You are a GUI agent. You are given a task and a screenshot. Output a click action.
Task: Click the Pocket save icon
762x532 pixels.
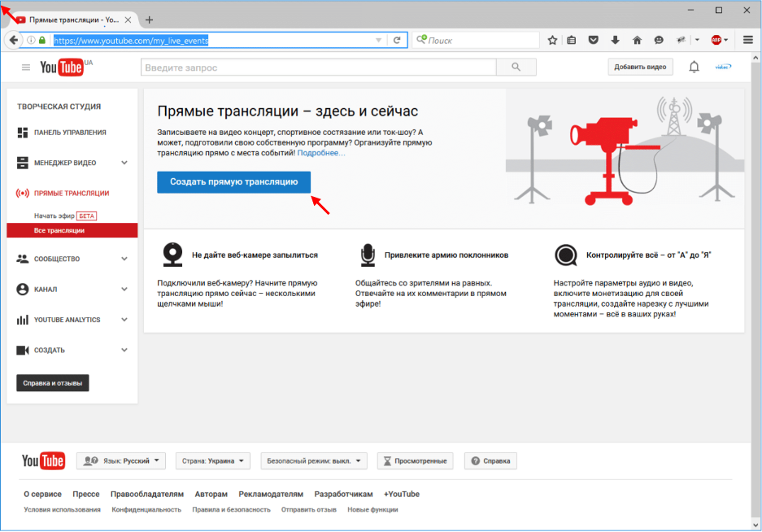pos(594,41)
